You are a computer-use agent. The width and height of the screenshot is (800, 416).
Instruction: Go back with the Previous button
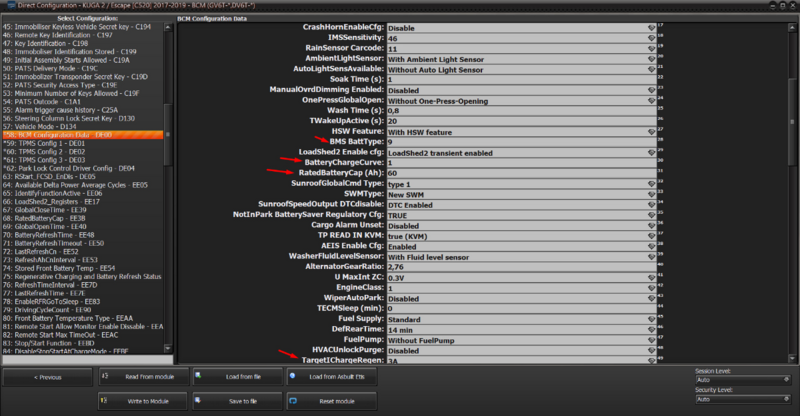click(46, 377)
